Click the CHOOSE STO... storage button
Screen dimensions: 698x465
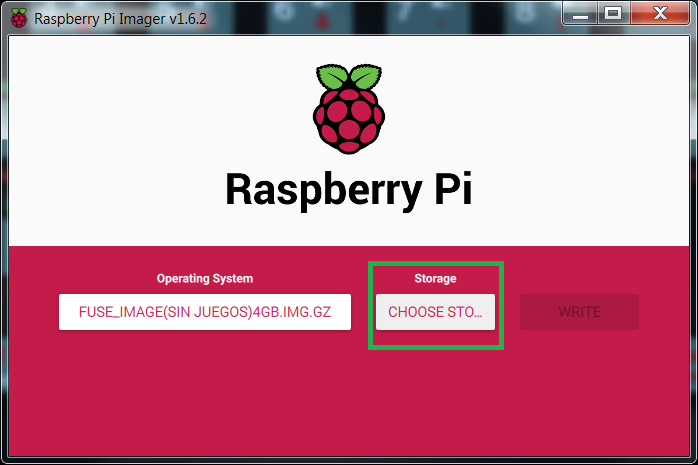[x=435, y=311]
